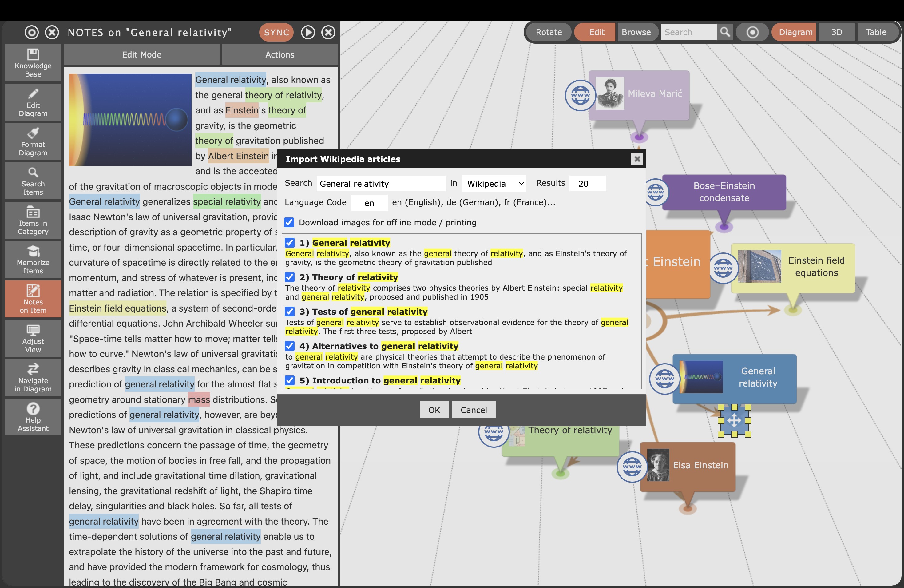Click the dialog Search field with General relativity

381,184
